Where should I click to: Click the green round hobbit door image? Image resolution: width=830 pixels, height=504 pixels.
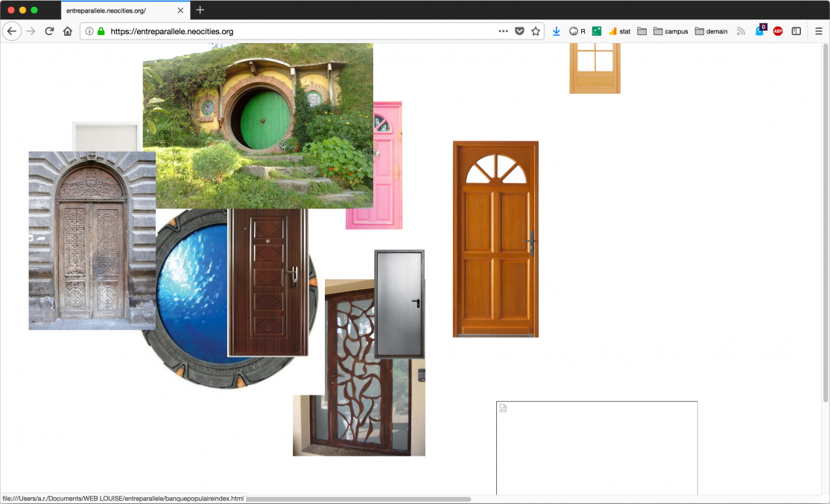[264, 119]
